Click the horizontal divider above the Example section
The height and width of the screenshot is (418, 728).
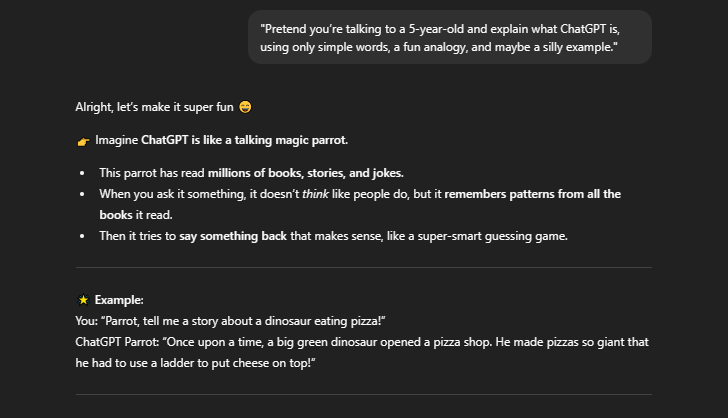click(x=364, y=268)
